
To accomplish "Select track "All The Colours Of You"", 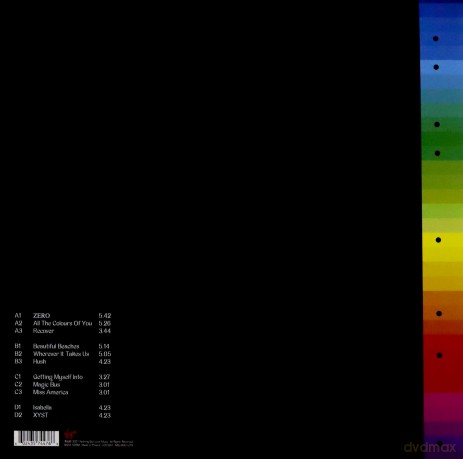I will [62, 323].
